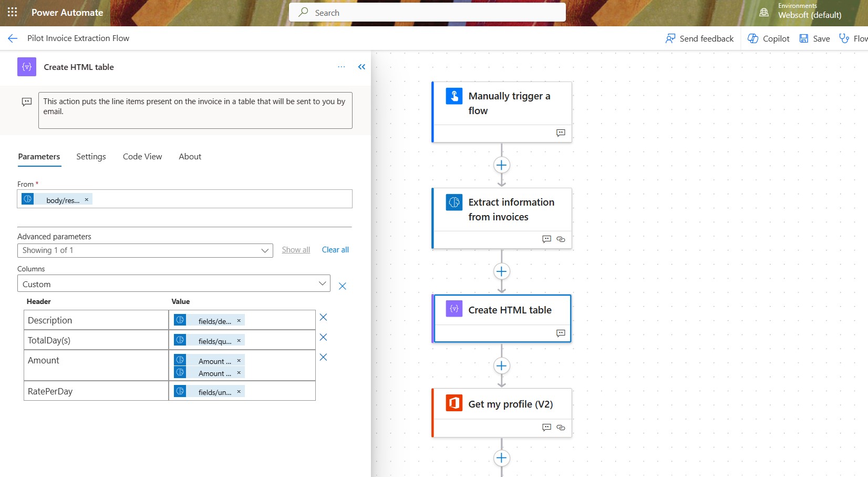Open note on Manually trigger a flow card
868x477 pixels.
pyautogui.click(x=561, y=133)
